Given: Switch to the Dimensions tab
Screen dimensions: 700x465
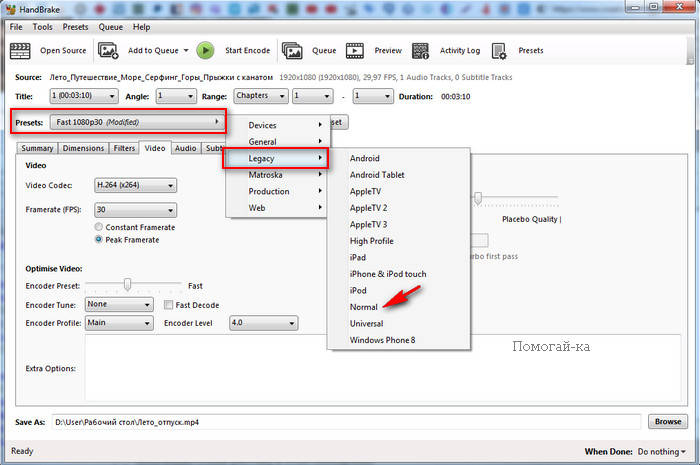Looking at the screenshot, I should pyautogui.click(x=83, y=148).
